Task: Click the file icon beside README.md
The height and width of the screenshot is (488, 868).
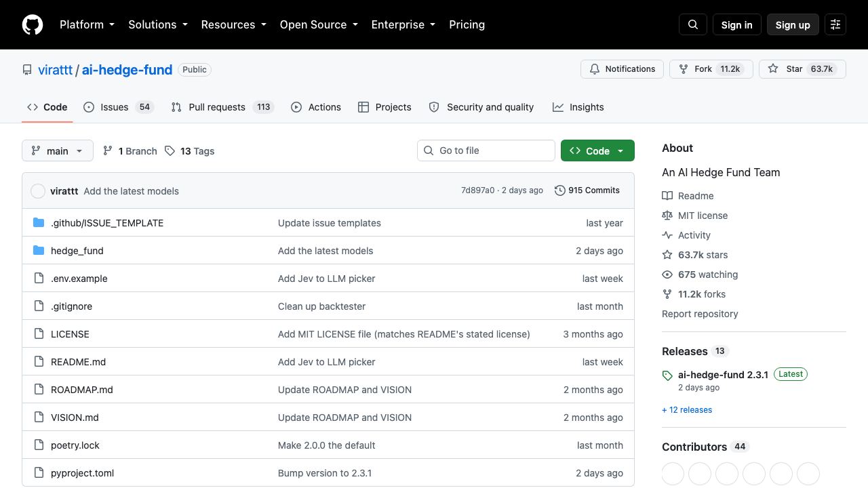Action: click(39, 362)
